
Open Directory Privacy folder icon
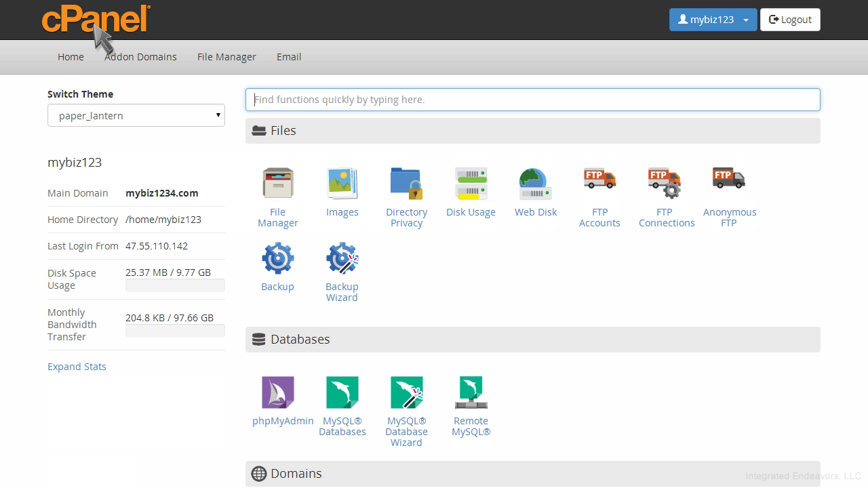tap(406, 184)
